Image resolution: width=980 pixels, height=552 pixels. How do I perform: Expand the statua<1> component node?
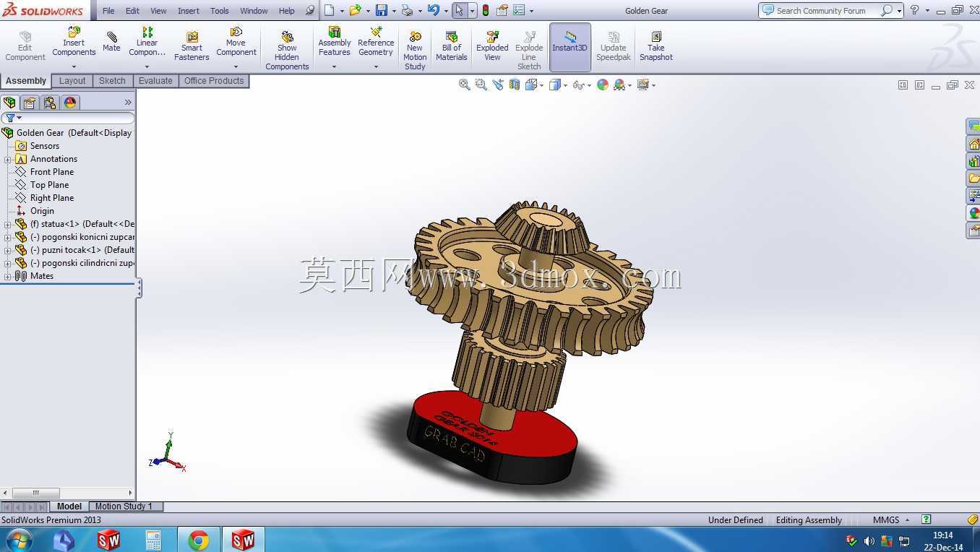8,224
